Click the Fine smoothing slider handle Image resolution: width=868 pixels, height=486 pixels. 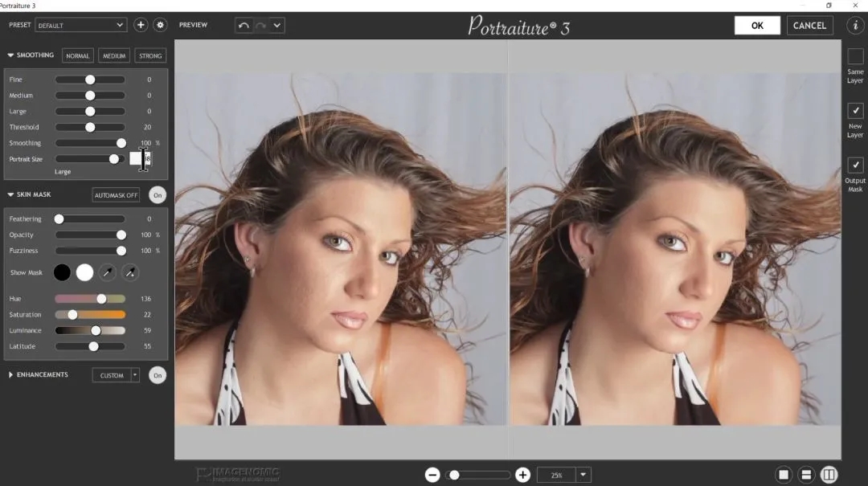point(90,80)
